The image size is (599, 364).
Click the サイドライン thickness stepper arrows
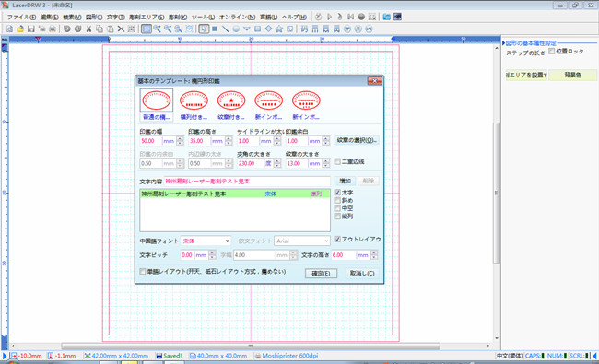277,141
